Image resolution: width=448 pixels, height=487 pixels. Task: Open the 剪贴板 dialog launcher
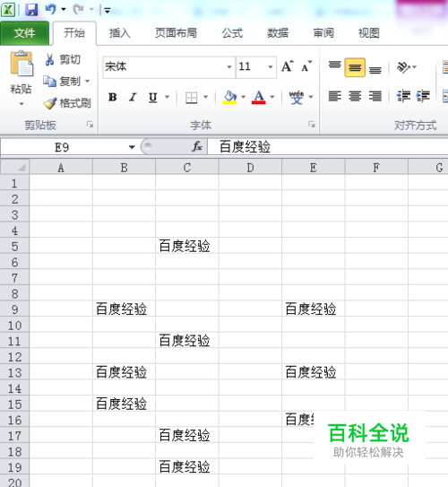[x=90, y=125]
